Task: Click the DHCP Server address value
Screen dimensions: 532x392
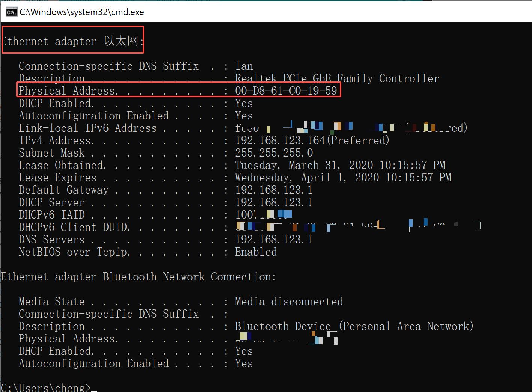Action: tap(274, 202)
